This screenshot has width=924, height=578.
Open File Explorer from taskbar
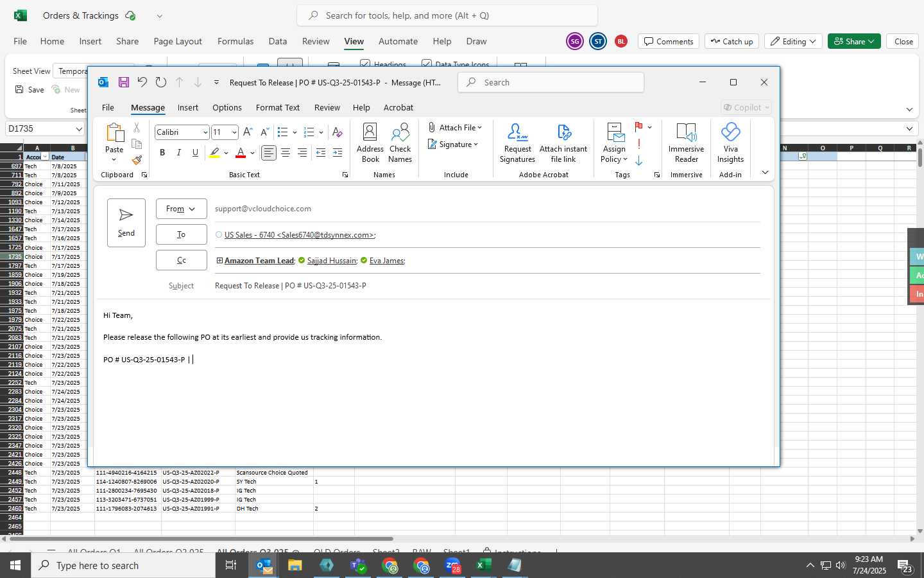click(295, 565)
